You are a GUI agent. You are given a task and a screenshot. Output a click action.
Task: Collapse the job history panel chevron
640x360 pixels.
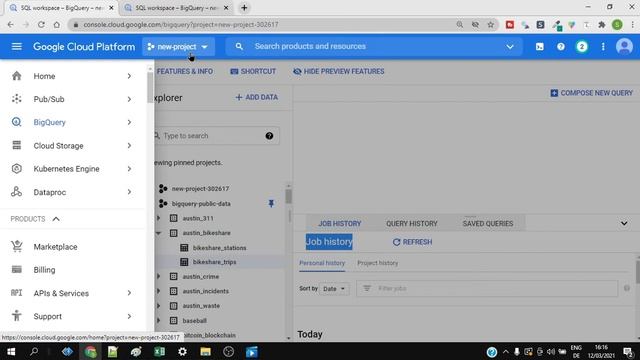624,223
